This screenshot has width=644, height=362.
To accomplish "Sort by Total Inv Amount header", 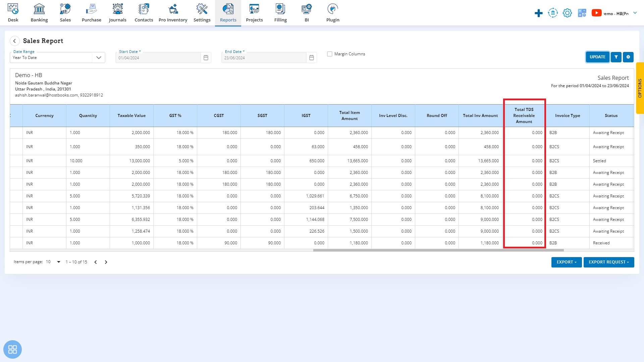I will 480,116.
